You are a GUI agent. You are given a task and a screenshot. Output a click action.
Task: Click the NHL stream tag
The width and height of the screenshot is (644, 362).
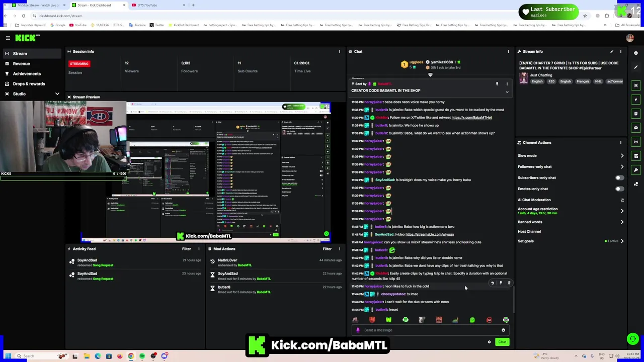598,81
